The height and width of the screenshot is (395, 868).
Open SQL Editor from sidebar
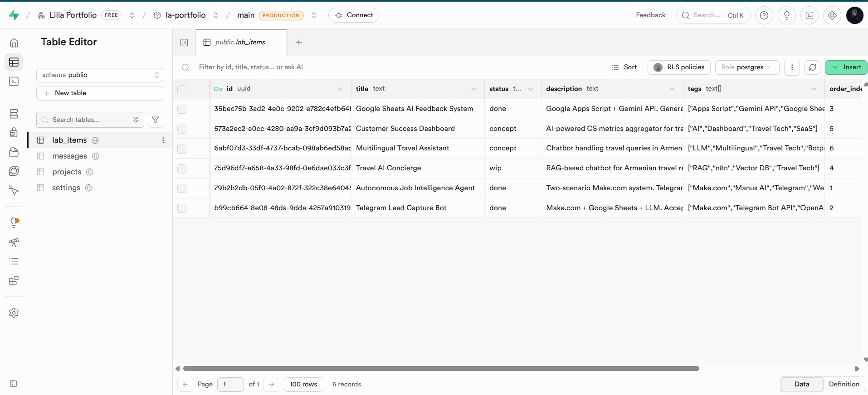point(14,82)
